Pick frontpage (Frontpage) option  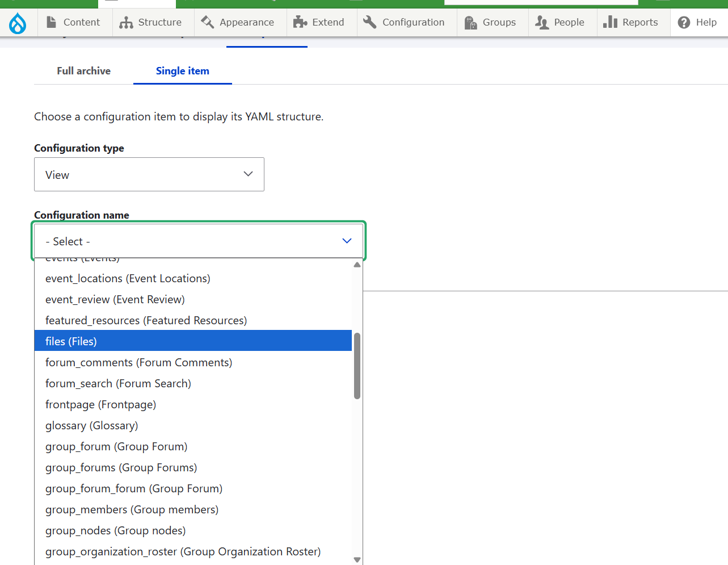[100, 404]
